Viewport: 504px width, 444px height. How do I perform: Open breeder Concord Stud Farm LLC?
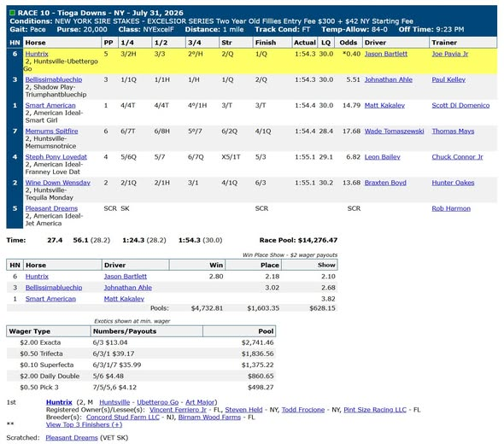[123, 417]
